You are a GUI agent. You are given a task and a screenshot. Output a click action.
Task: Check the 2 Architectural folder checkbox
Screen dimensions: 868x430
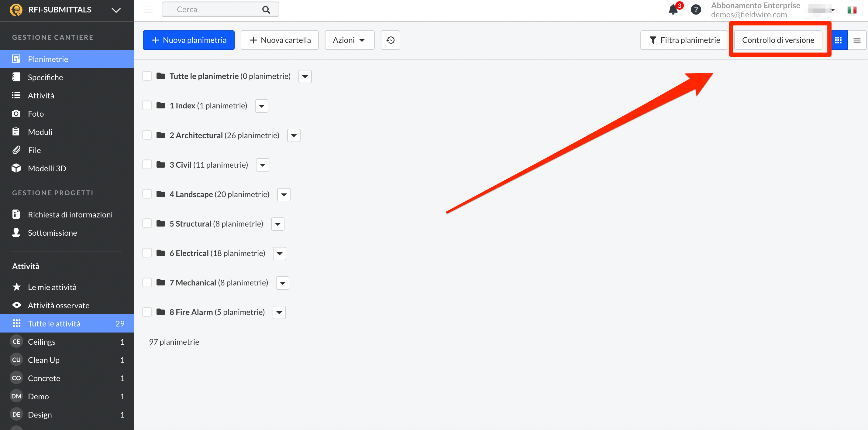(x=147, y=135)
